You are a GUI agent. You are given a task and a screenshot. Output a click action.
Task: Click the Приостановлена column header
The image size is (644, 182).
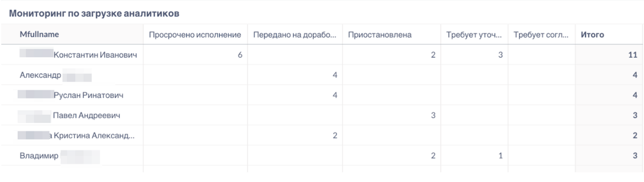pos(379,35)
